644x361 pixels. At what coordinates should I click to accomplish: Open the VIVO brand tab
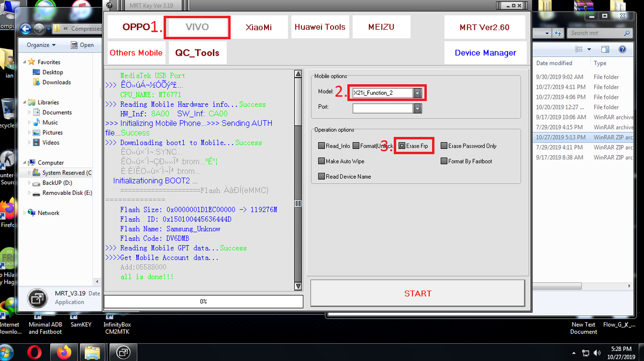(x=197, y=27)
